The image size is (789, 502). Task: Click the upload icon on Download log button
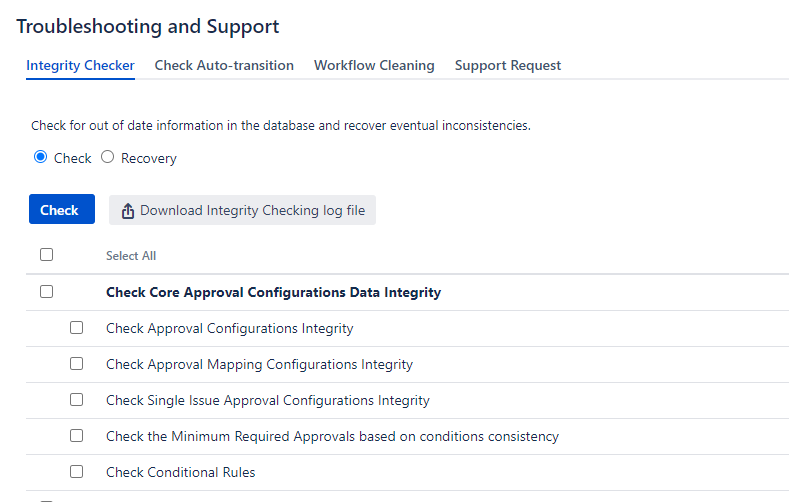[x=128, y=211]
